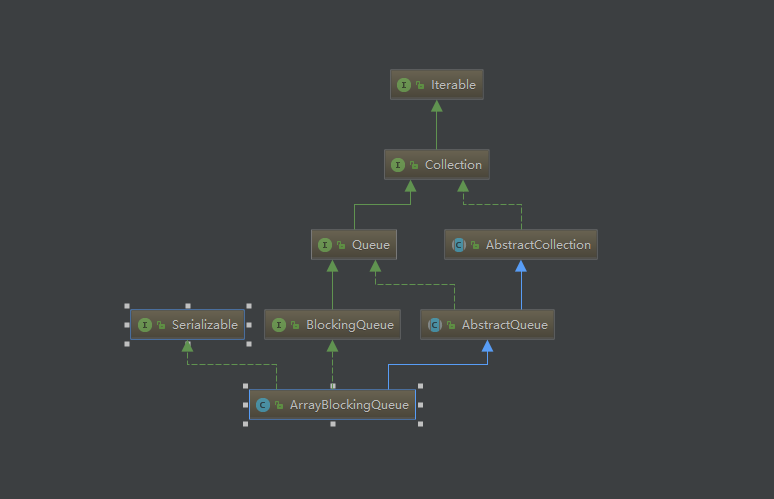The width and height of the screenshot is (774, 499).
Task: Click the visibility lock icon on Iterable
Action: (420, 85)
